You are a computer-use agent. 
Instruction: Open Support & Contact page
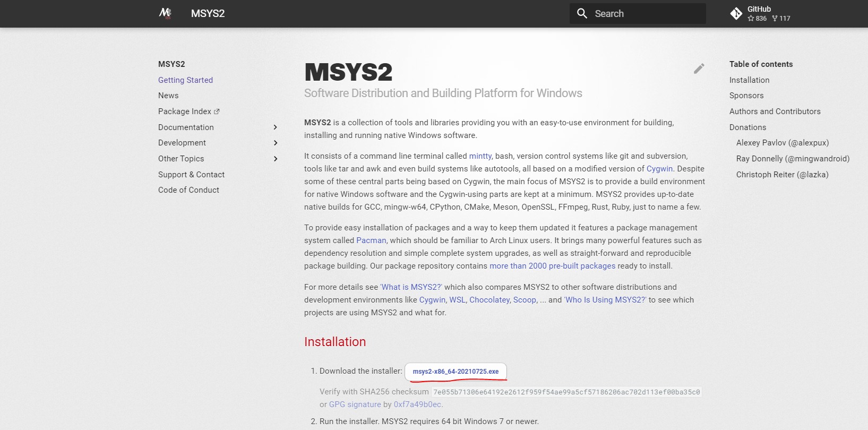(x=191, y=175)
